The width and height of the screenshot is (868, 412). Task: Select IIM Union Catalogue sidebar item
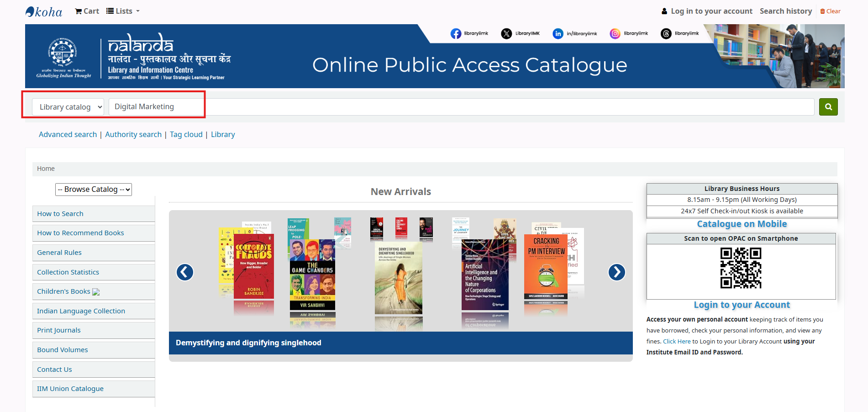(x=70, y=389)
